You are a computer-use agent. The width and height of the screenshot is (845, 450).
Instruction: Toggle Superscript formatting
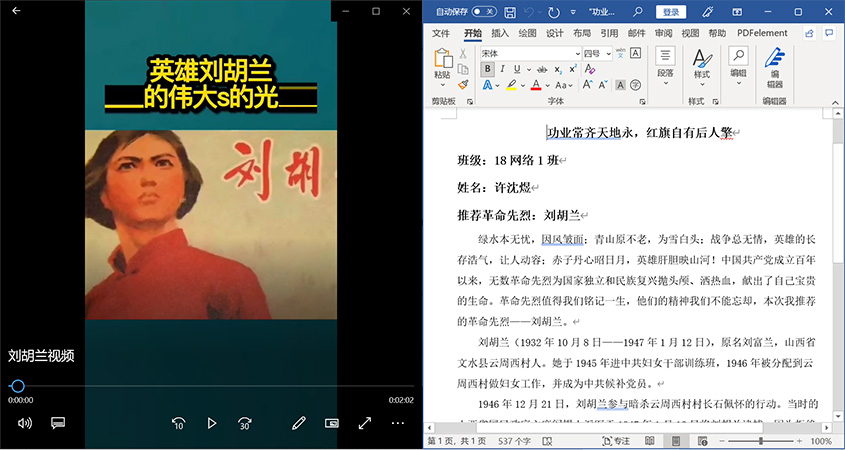(x=573, y=69)
